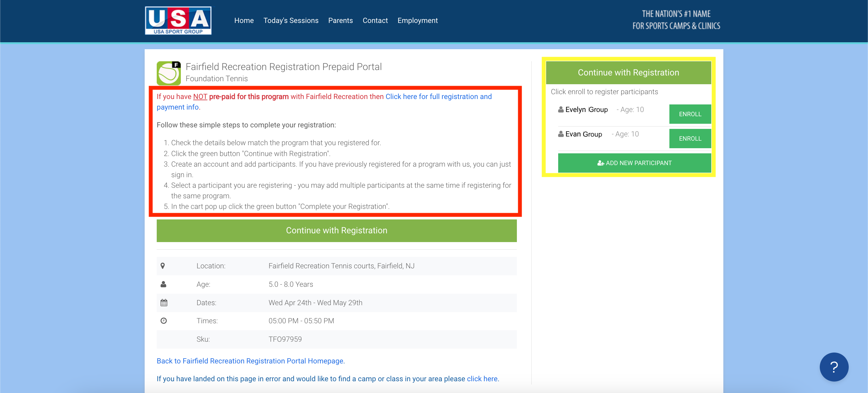Open the blue help question mark bubble

point(834,367)
